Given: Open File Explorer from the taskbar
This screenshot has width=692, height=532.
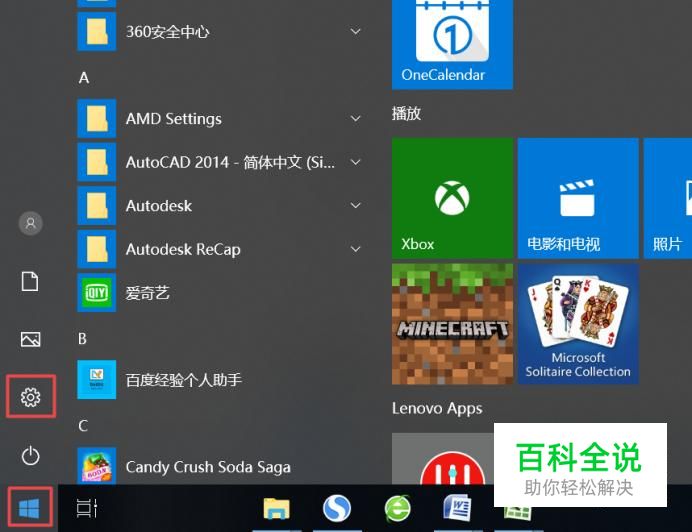Looking at the screenshot, I should coord(276,509).
